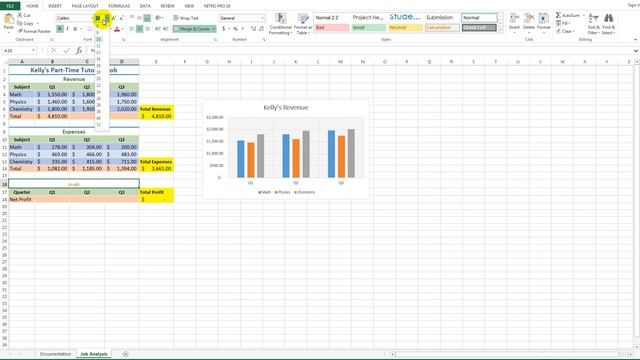Toggle Align Left
This screenshot has width=640, height=360.
(x=132, y=29)
